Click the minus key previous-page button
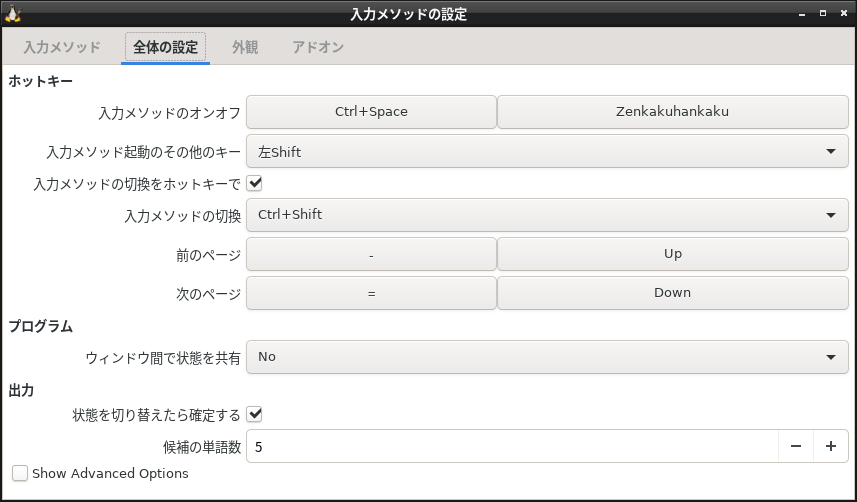This screenshot has width=857, height=502. [371, 254]
